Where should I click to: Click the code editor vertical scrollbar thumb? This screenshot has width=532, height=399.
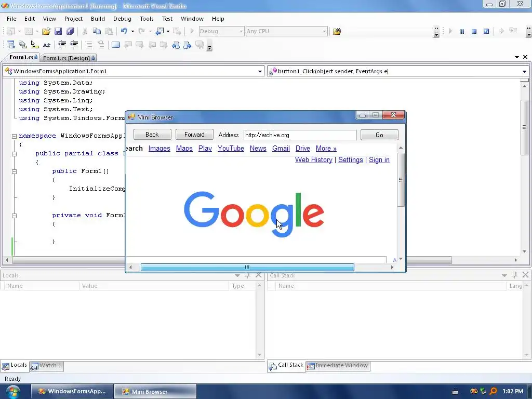(x=524, y=128)
